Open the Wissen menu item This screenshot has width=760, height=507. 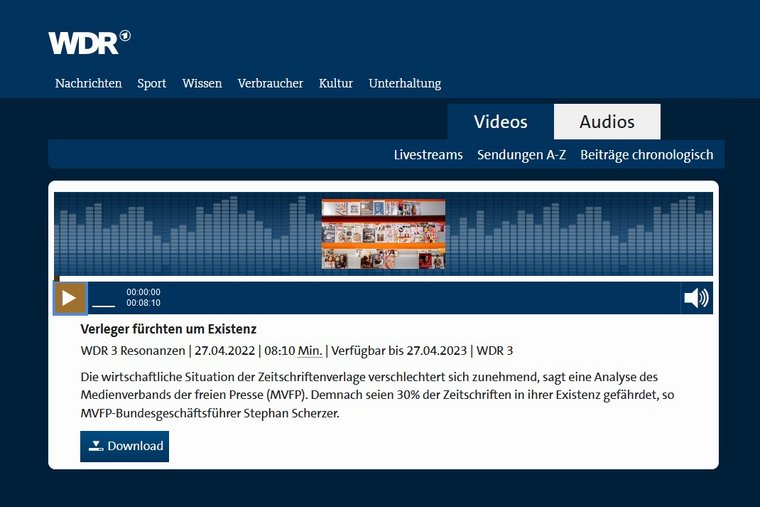click(x=202, y=83)
